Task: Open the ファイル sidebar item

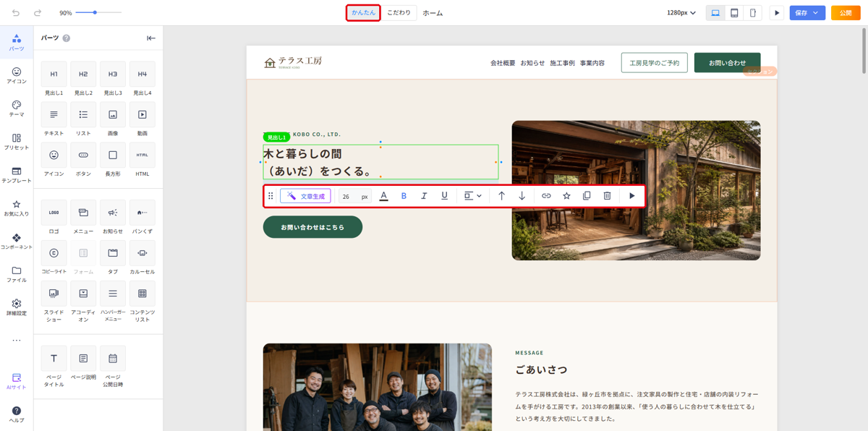Action: pyautogui.click(x=17, y=275)
